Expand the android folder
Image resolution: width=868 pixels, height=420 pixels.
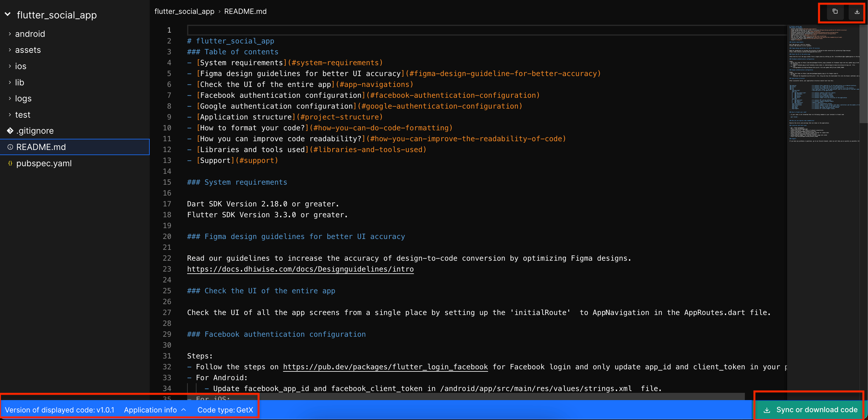point(10,34)
